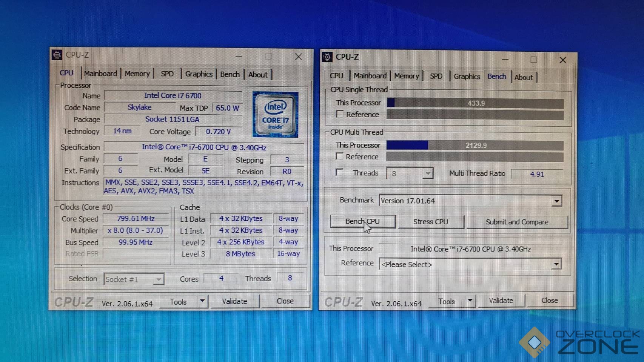Open About tab in right window
This screenshot has width=644, height=362.
pyautogui.click(x=524, y=77)
